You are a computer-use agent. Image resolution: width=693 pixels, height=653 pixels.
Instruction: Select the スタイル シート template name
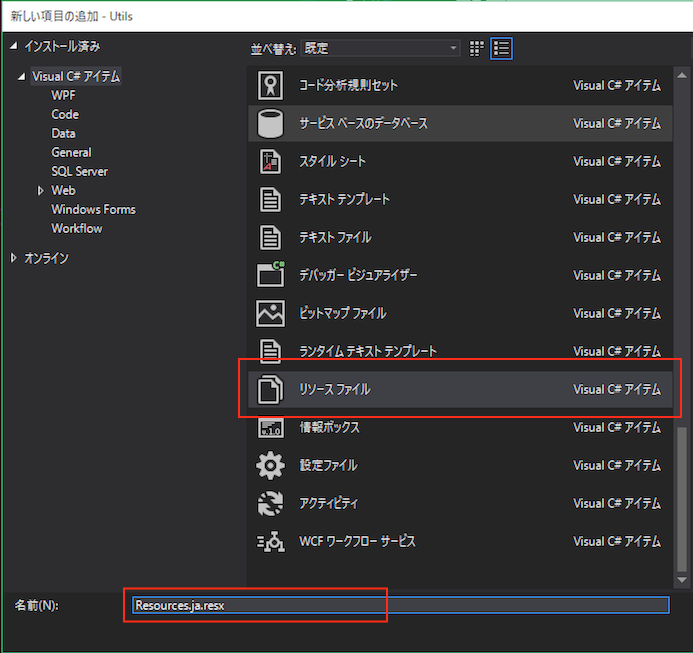(x=332, y=161)
